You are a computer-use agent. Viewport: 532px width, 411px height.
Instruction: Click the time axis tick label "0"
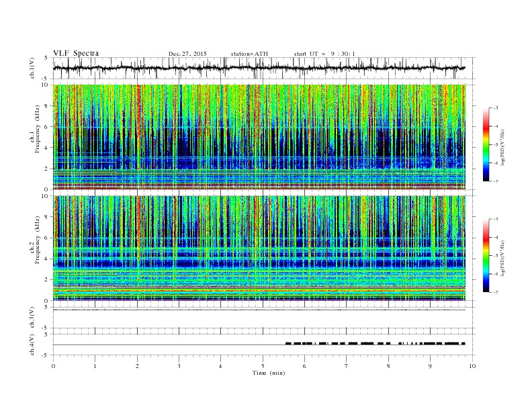(53, 366)
